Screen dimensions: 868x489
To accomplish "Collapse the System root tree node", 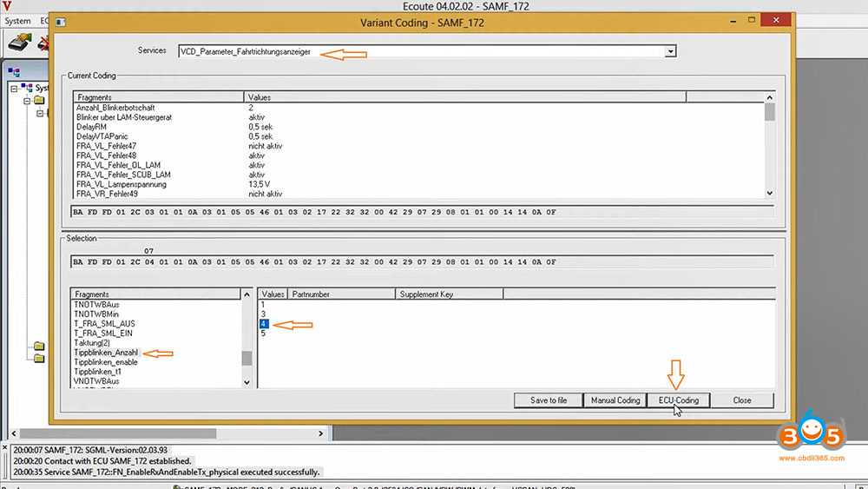I will [x=15, y=89].
